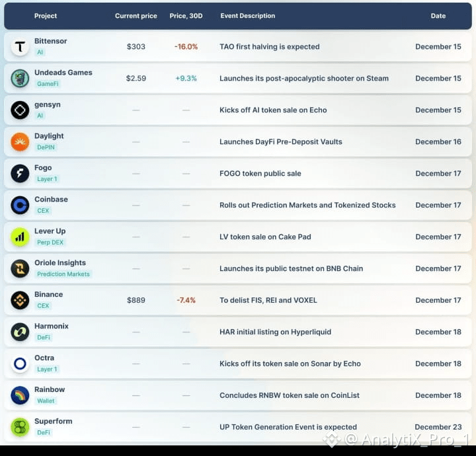Click the Superform project name
Screen dimensions: 476x456
click(x=54, y=422)
